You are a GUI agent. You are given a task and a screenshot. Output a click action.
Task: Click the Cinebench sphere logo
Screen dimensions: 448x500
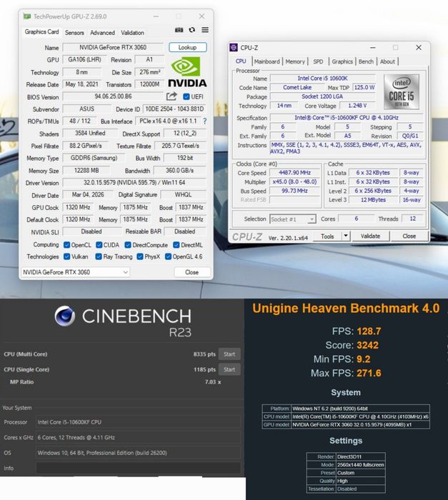65,316
